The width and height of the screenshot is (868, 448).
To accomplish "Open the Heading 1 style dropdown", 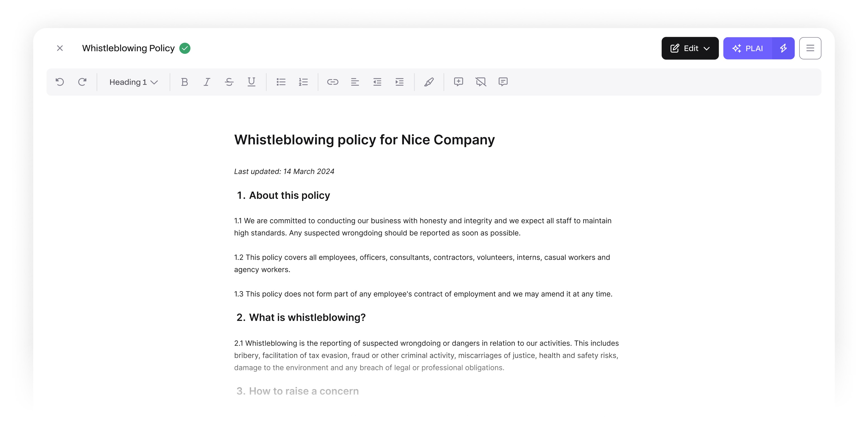I will pos(133,82).
